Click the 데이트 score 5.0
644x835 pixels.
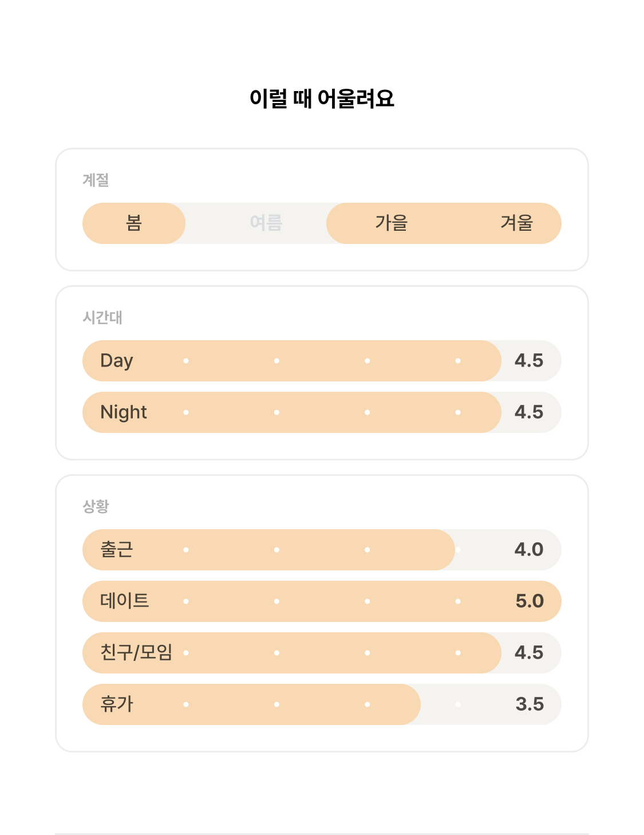pyautogui.click(x=530, y=601)
